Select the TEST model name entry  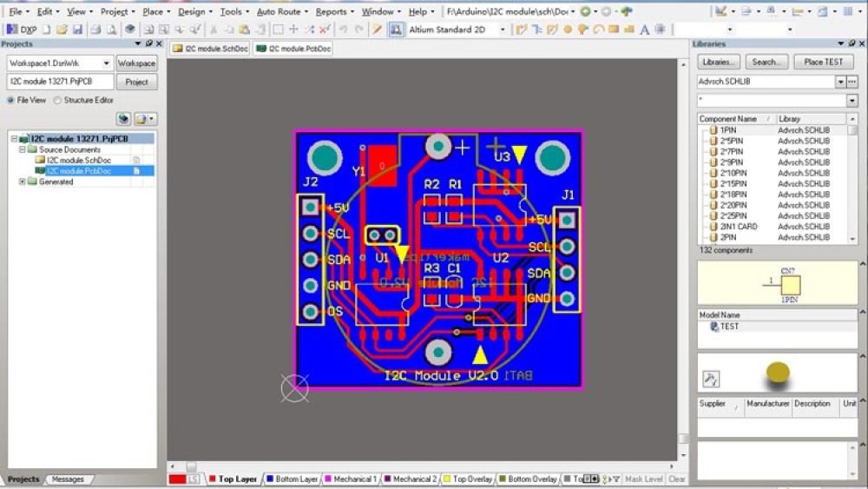tap(729, 327)
